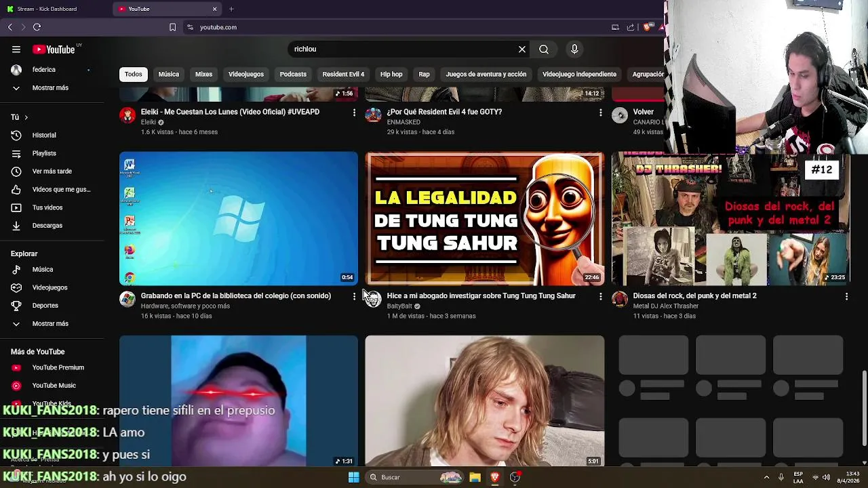Viewport: 868px width, 488px height.
Task: Click the page vertical scrollbar
Action: tap(864, 407)
